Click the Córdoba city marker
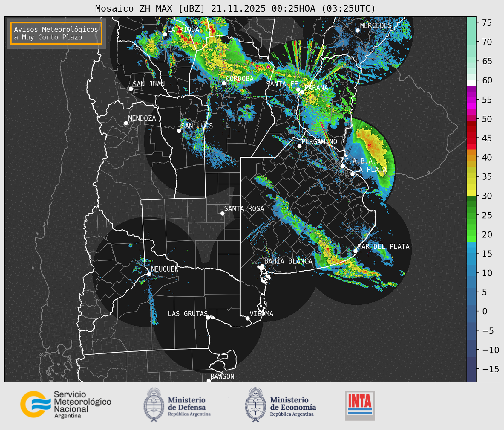 pyautogui.click(x=224, y=83)
